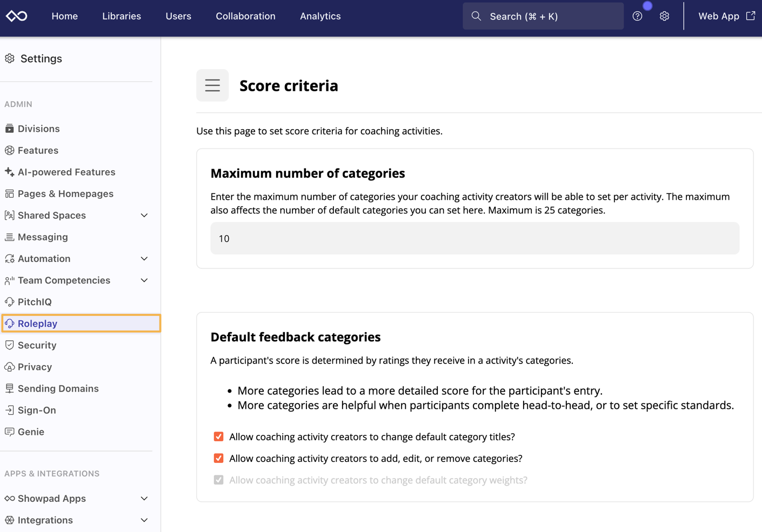Click the maximum categories number field
The image size is (762, 532).
point(474,238)
